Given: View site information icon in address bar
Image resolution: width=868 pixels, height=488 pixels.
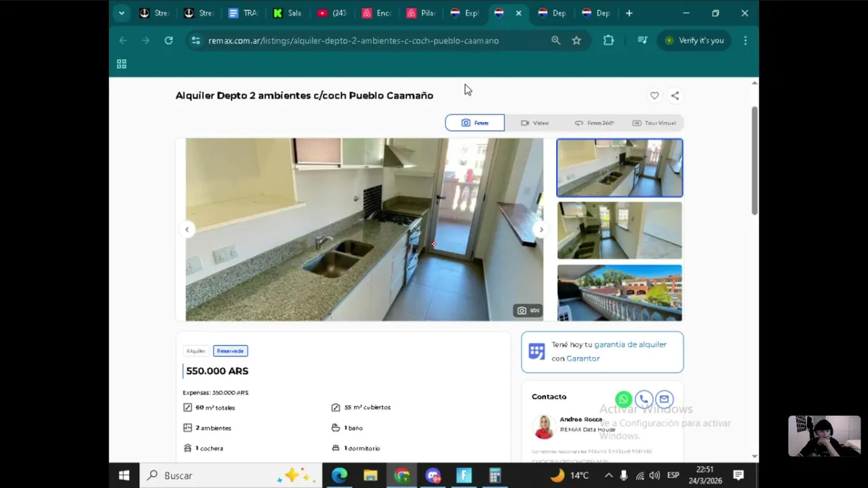Looking at the screenshot, I should (x=196, y=41).
